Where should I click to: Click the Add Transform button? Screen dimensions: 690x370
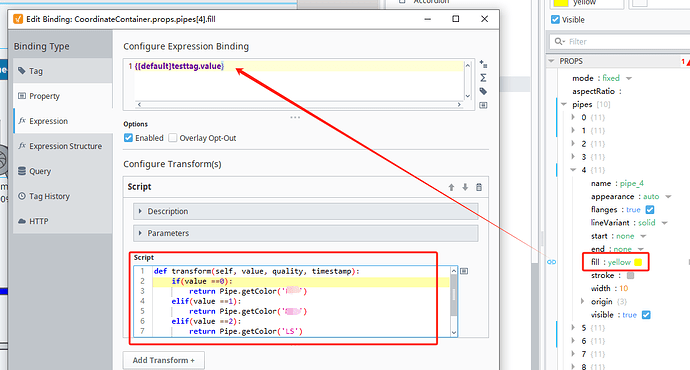tap(164, 360)
